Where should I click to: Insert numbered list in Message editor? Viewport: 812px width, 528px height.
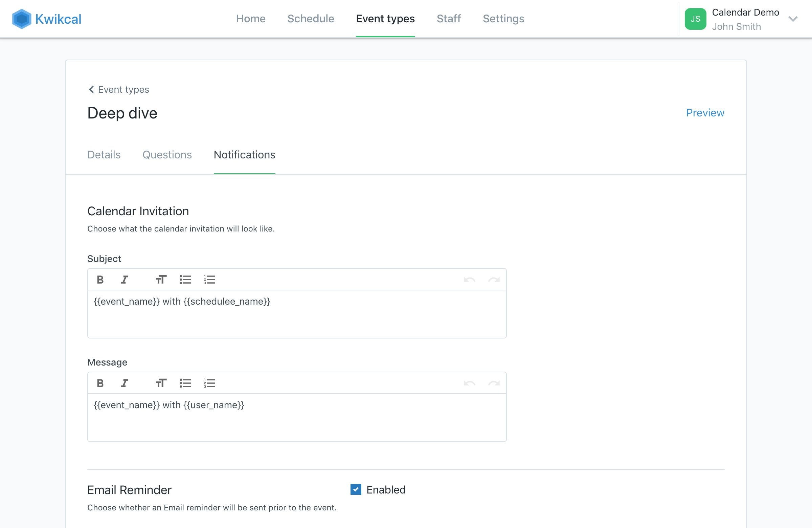(209, 383)
